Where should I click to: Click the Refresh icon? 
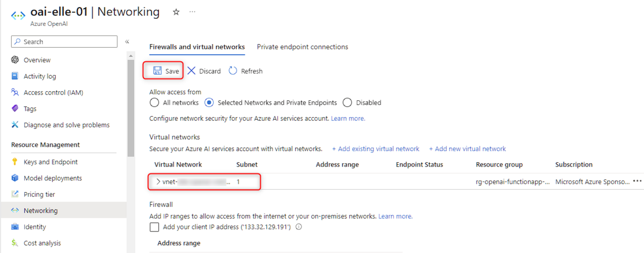(233, 71)
